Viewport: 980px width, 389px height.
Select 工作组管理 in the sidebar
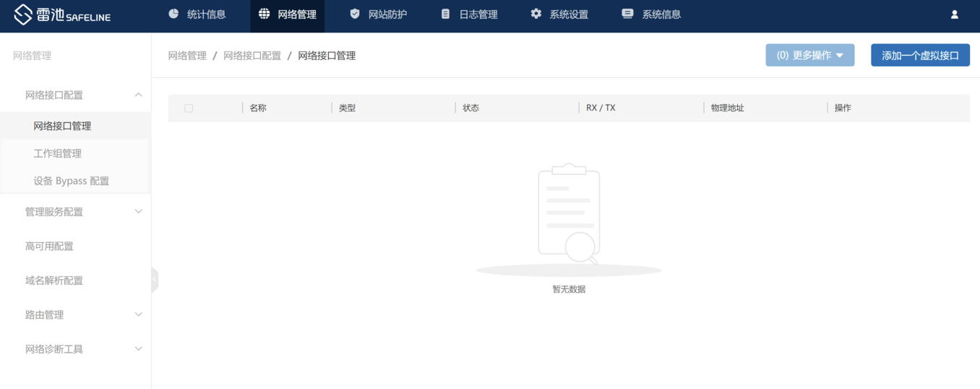(x=58, y=153)
